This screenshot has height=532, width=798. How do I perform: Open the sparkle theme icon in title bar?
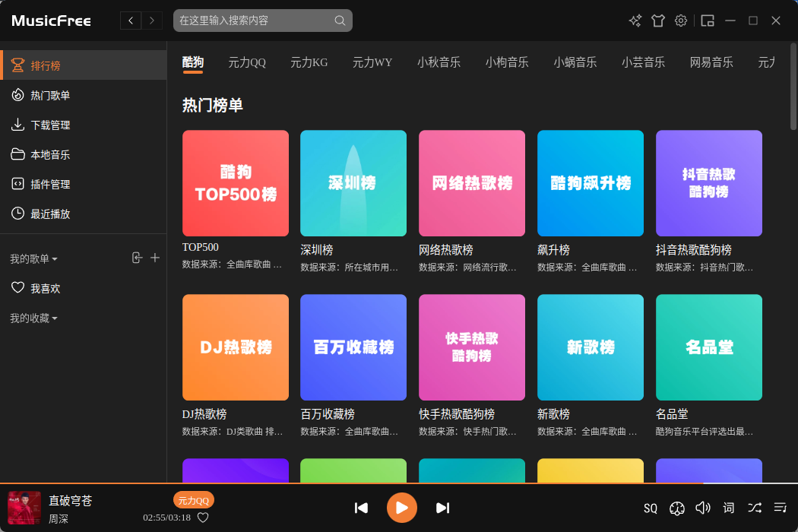(x=635, y=21)
